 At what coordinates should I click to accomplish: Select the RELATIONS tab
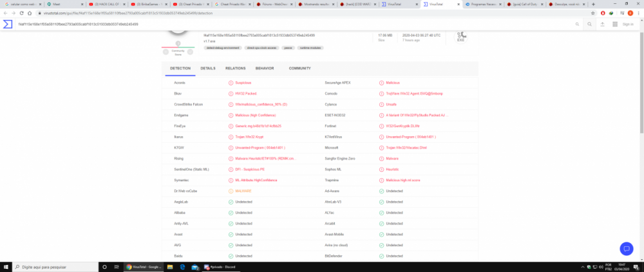pyautogui.click(x=235, y=68)
